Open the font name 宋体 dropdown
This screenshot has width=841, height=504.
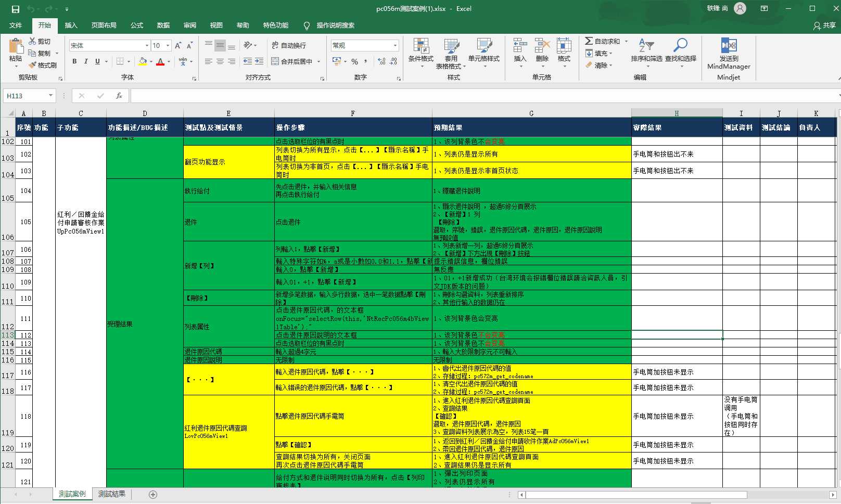[147, 46]
